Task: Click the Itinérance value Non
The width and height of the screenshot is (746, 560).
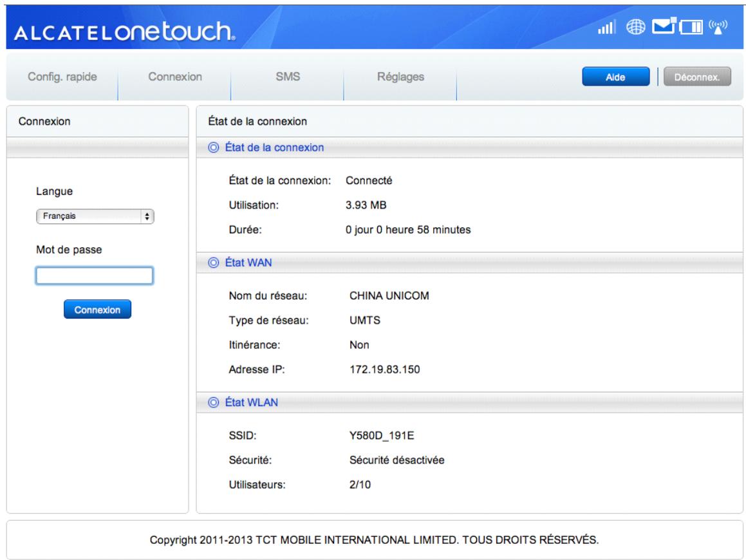Action: 359,345
